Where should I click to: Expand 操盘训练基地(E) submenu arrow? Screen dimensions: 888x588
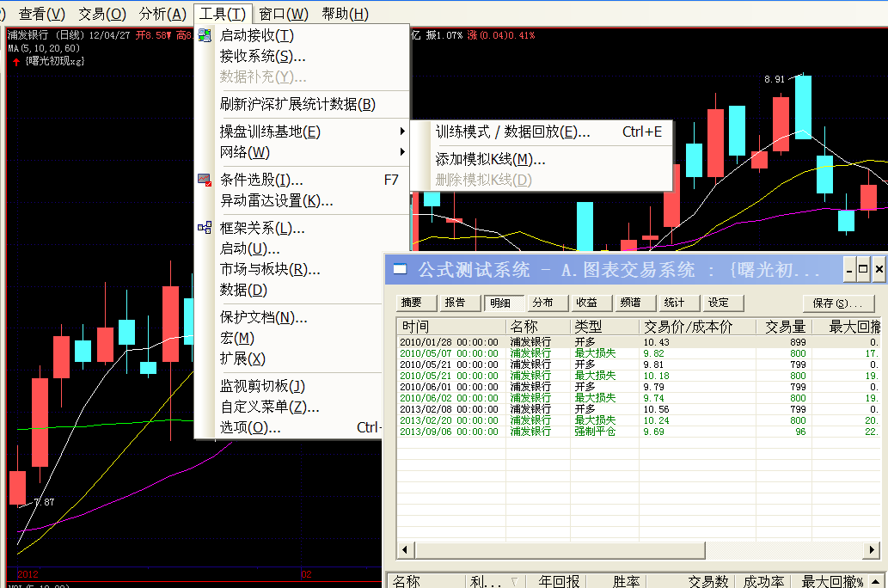pos(402,132)
